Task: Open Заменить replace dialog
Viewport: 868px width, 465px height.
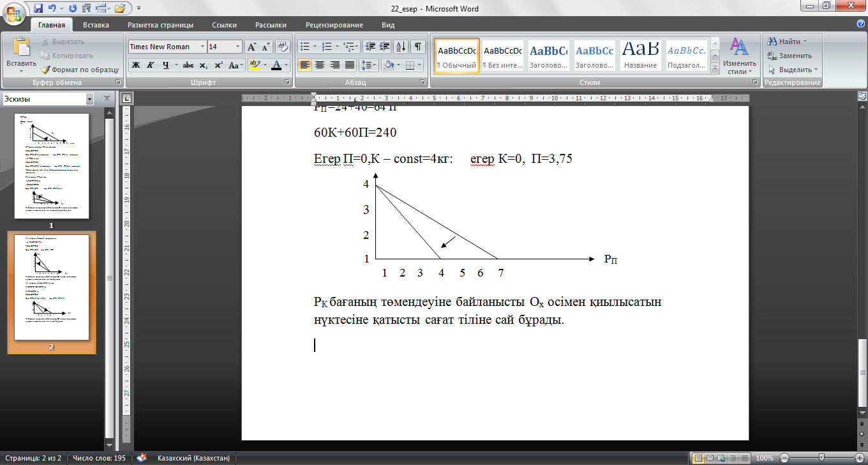Action: pyautogui.click(x=789, y=56)
